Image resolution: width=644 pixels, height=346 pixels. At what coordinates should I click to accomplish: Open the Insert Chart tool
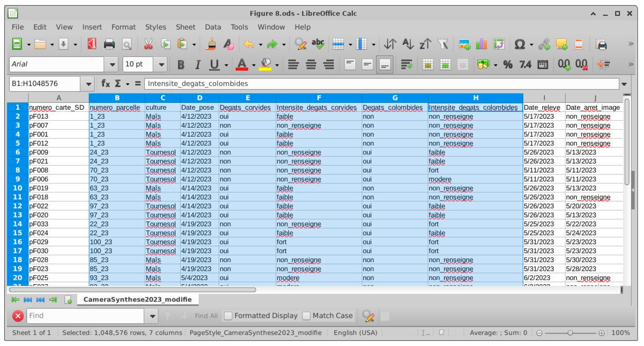[481, 44]
